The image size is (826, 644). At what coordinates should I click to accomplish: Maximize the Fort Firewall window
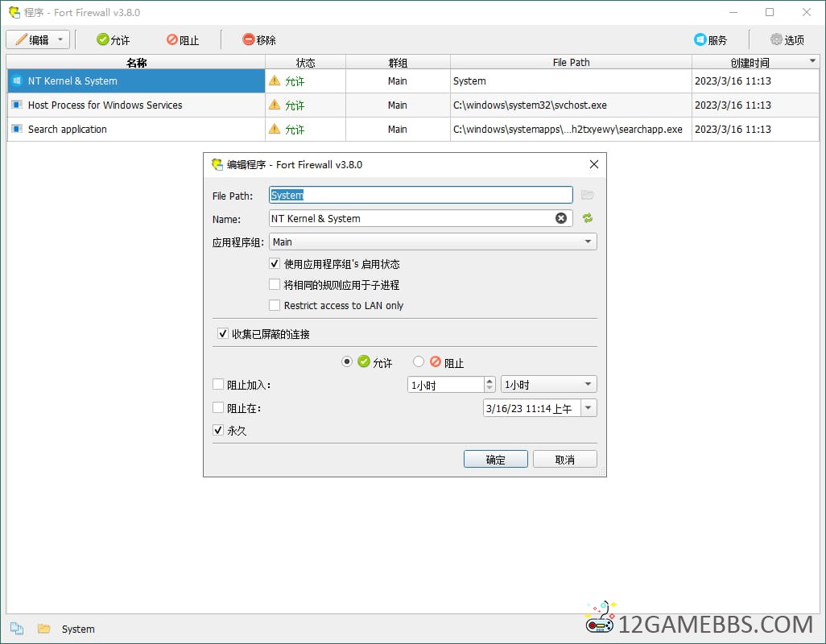(770, 12)
